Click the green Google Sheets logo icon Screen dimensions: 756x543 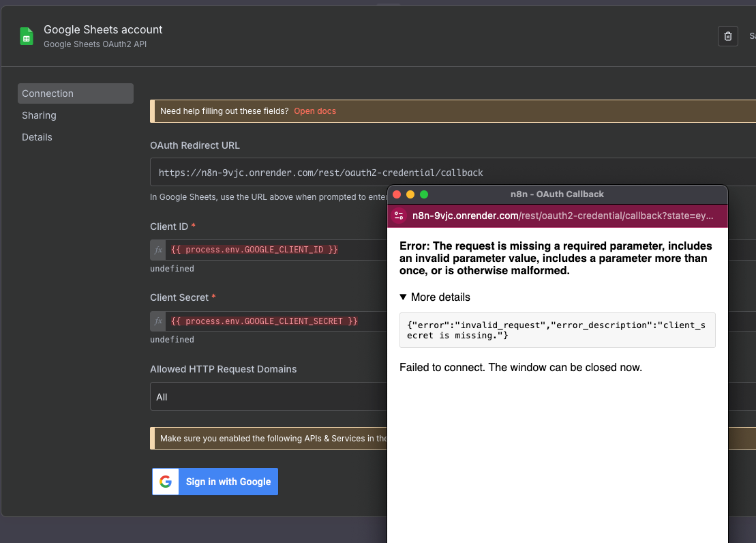27,37
